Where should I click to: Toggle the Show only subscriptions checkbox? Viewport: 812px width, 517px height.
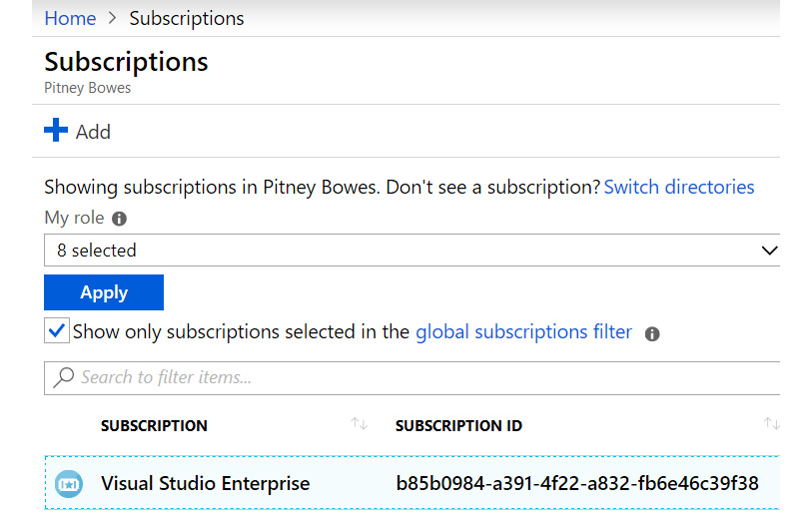click(x=57, y=331)
